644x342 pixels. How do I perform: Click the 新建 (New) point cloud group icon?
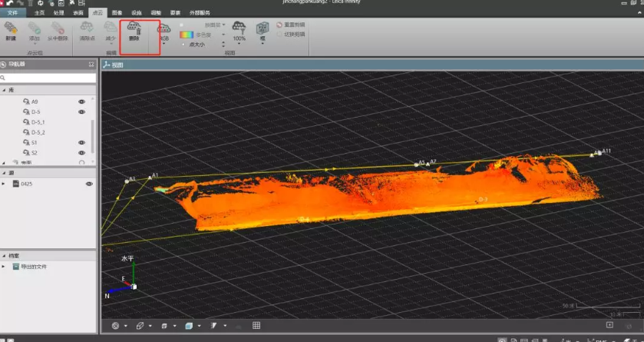pos(11,28)
